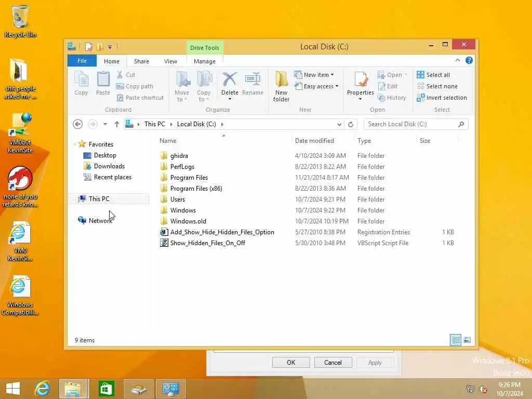Switch to the Manage ribbon tab
Screen dimensions: 532x399
point(205,61)
